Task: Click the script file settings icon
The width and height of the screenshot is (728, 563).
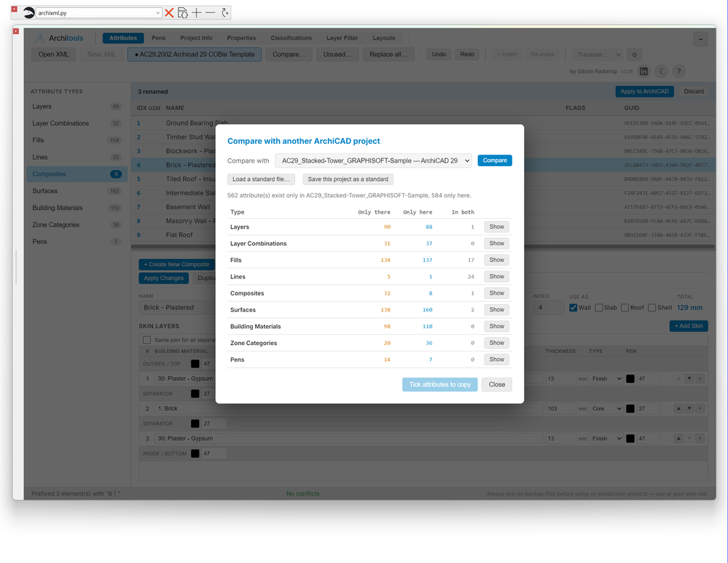Action: coord(183,13)
